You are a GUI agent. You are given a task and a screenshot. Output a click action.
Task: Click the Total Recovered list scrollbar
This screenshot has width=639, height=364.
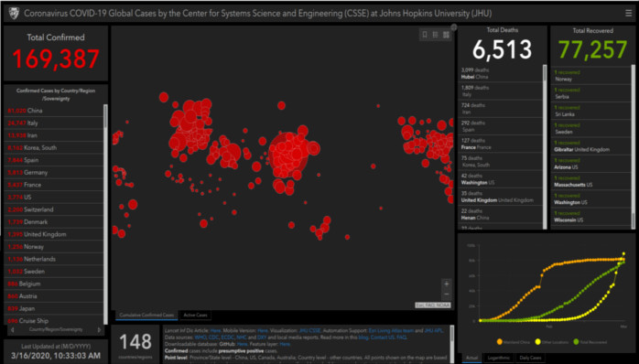[x=633, y=146]
